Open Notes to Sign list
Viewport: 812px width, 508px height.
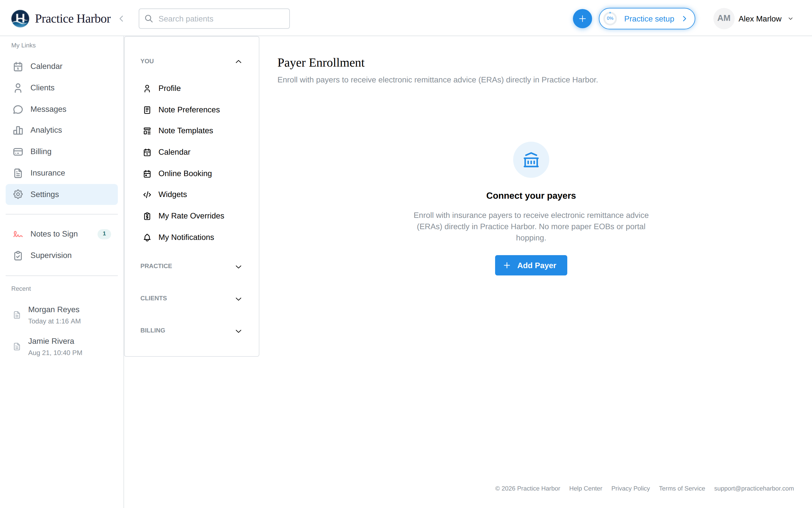coord(62,234)
